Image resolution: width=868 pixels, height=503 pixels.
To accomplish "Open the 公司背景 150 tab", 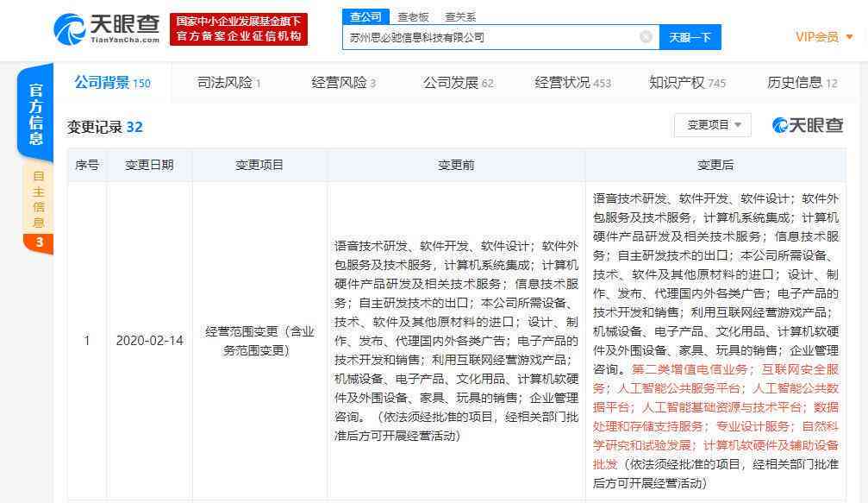I will pyautogui.click(x=112, y=83).
